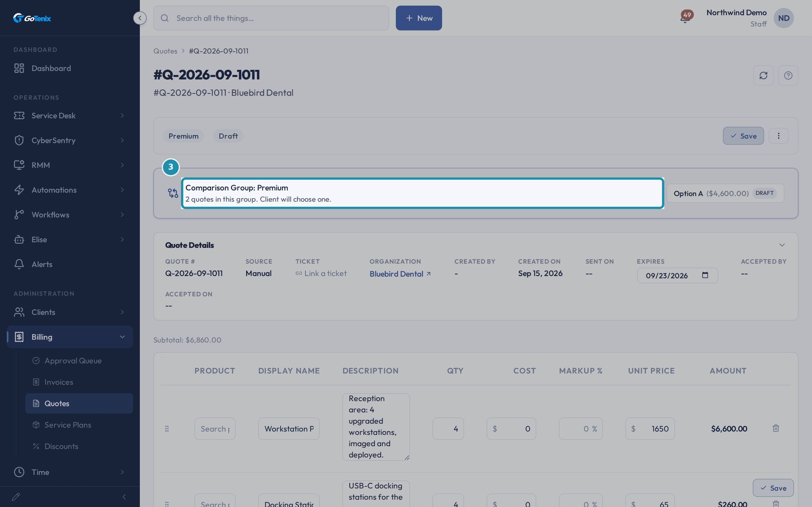The width and height of the screenshot is (812, 507).
Task: Grab the drag handle of Workstation row
Action: (x=167, y=428)
